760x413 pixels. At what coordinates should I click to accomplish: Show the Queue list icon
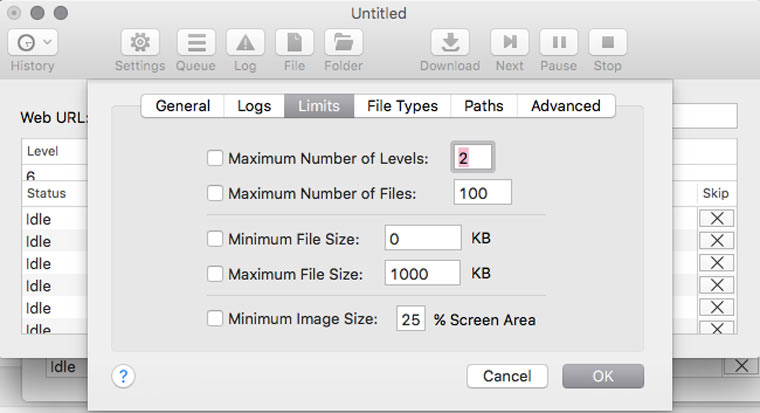196,43
